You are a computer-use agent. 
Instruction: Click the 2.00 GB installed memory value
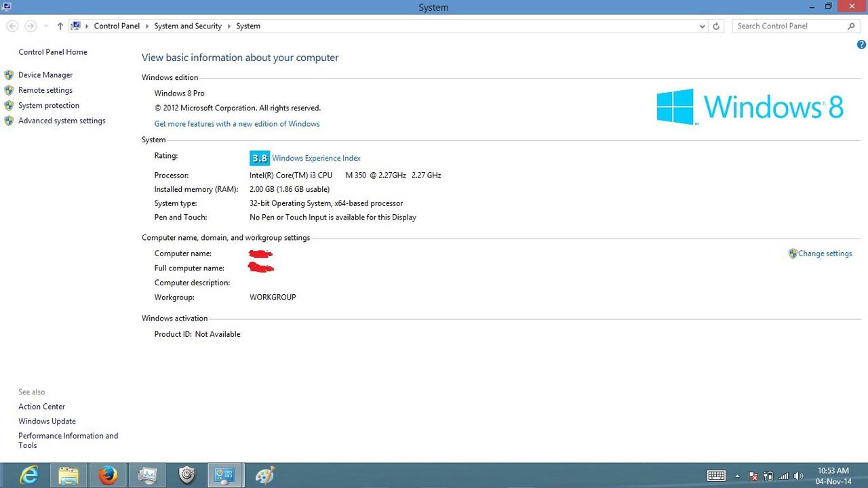click(x=290, y=190)
